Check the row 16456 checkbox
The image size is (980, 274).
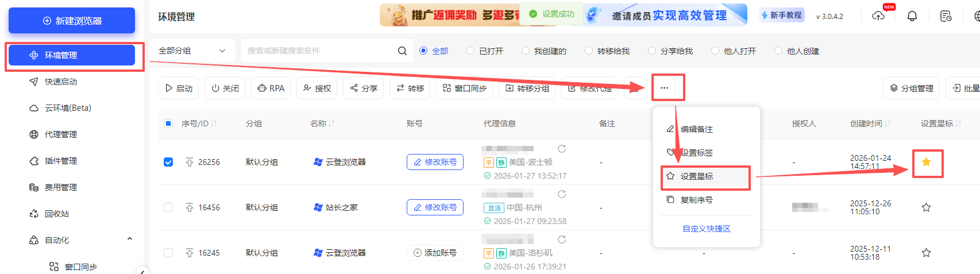168,207
